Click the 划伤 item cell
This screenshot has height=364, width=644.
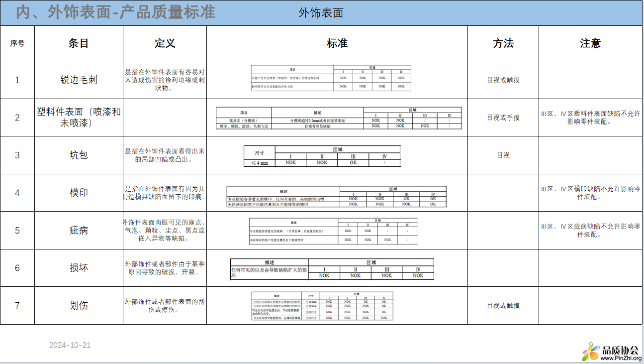click(x=79, y=305)
